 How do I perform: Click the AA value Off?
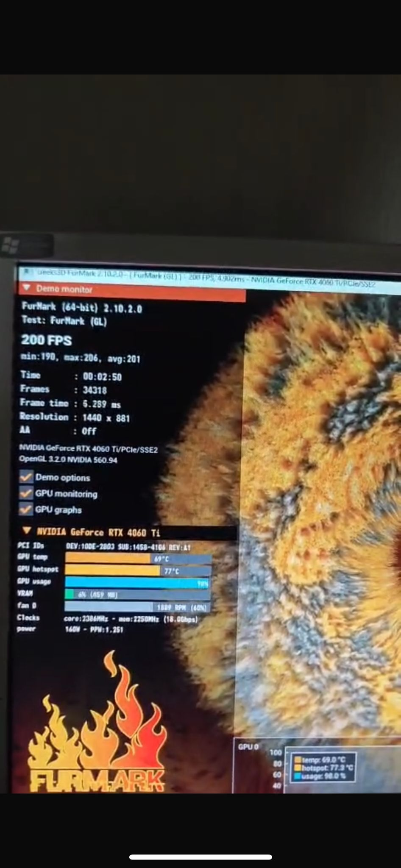click(x=89, y=431)
